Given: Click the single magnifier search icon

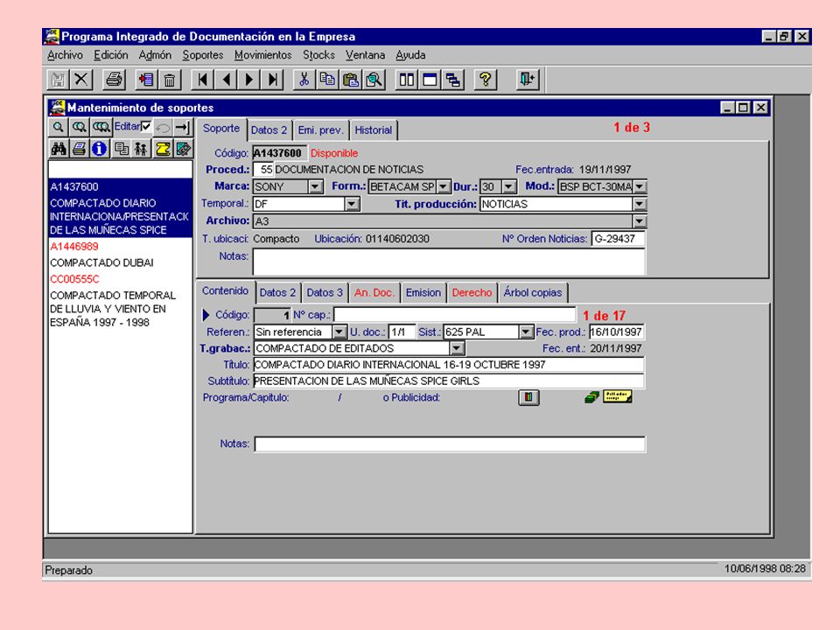Looking at the screenshot, I should point(59,128).
